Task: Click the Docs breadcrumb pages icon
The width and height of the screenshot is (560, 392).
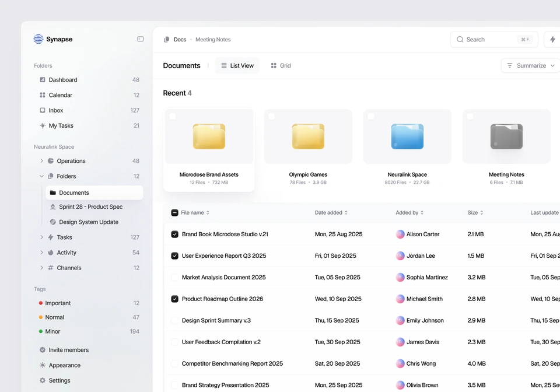Action: click(166, 39)
